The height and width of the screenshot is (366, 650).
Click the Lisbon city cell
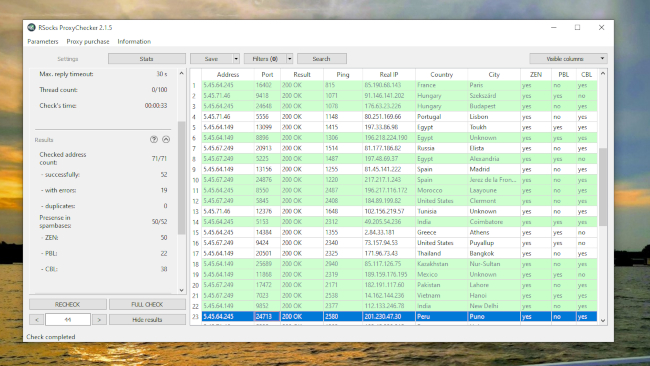494,117
